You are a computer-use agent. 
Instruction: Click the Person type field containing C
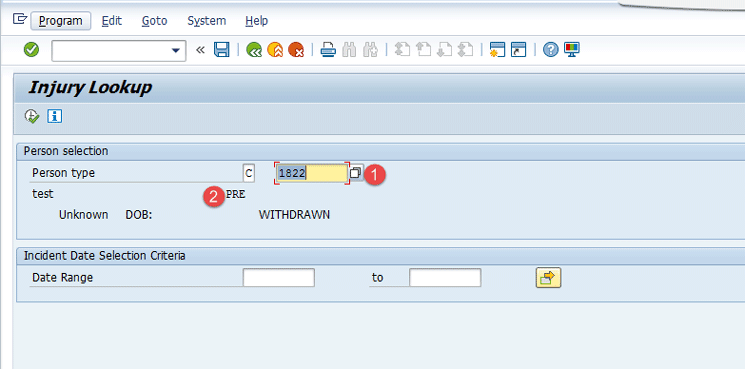tap(248, 173)
